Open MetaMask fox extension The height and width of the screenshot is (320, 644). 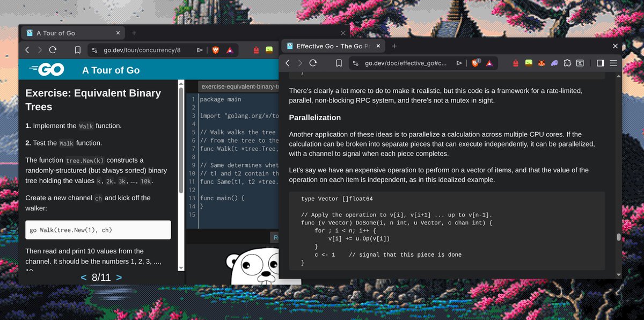point(541,63)
